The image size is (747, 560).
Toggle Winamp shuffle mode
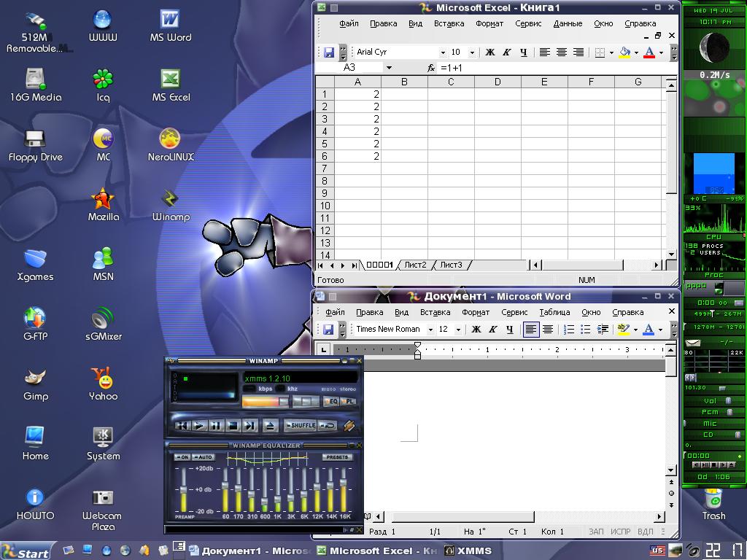coord(300,425)
